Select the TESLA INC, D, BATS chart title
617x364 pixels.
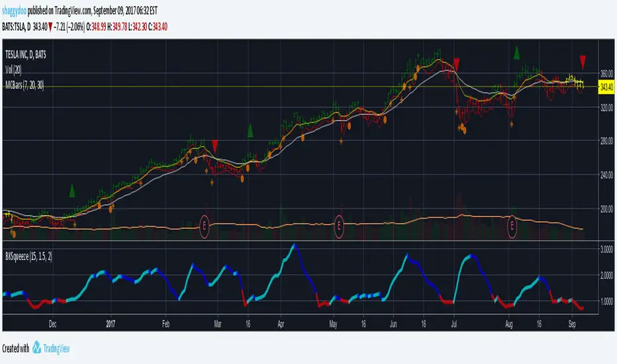[x=26, y=55]
